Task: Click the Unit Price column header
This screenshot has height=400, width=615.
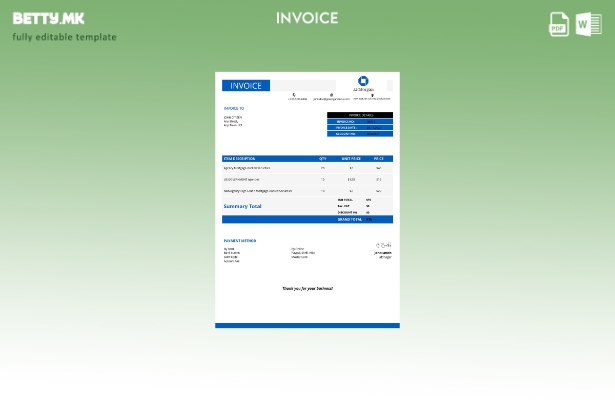Action: coord(351,158)
